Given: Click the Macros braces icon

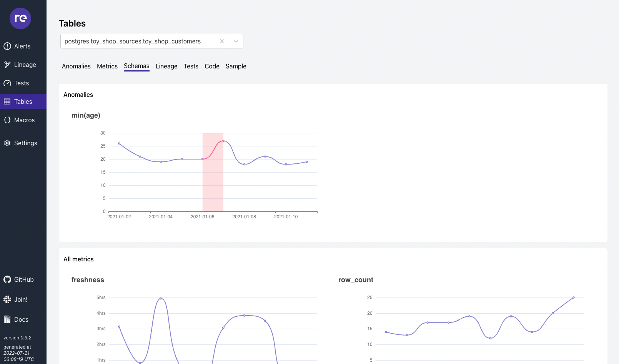Looking at the screenshot, I should [x=7, y=120].
